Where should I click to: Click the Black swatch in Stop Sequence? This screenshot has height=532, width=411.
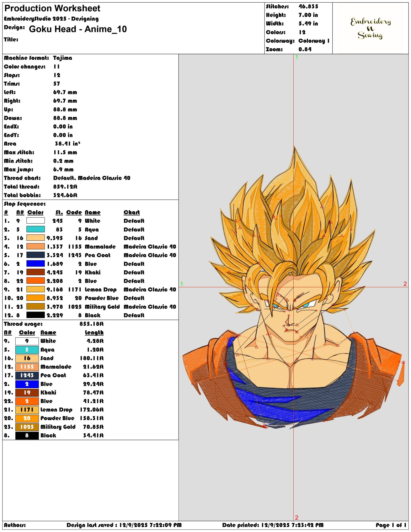click(x=36, y=315)
